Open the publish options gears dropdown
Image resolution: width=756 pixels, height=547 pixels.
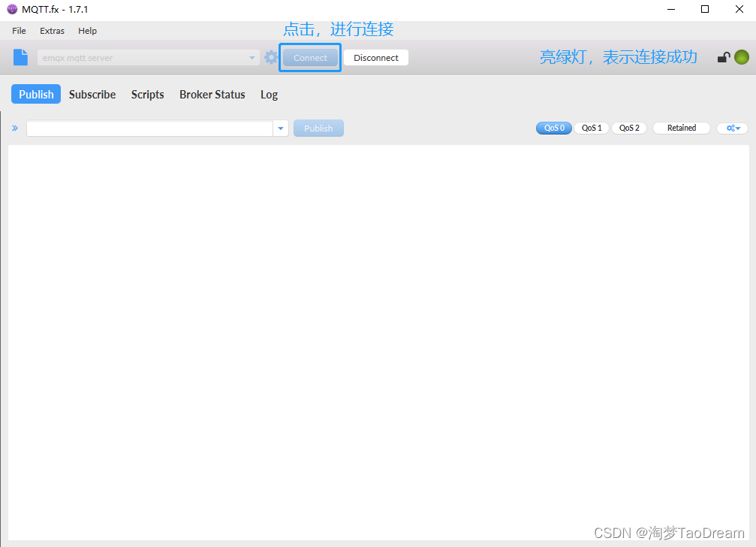click(733, 128)
